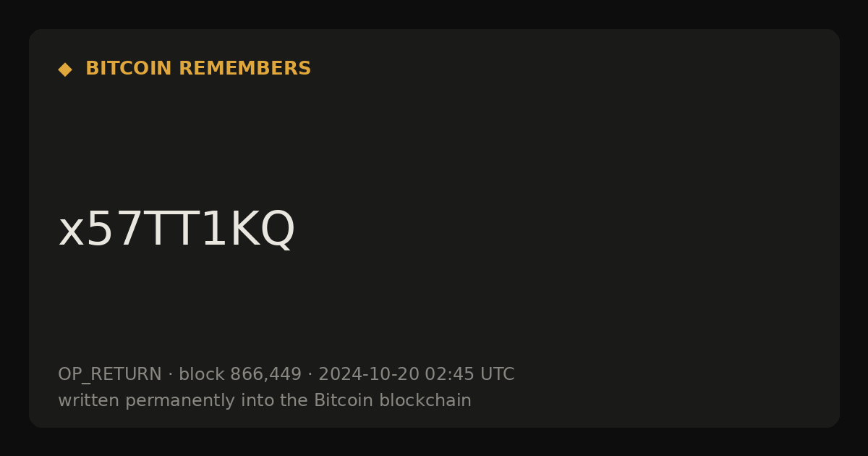Click the first dot separator after OP_RETURN
Image resolution: width=868 pixels, height=456 pixels.
click(171, 375)
